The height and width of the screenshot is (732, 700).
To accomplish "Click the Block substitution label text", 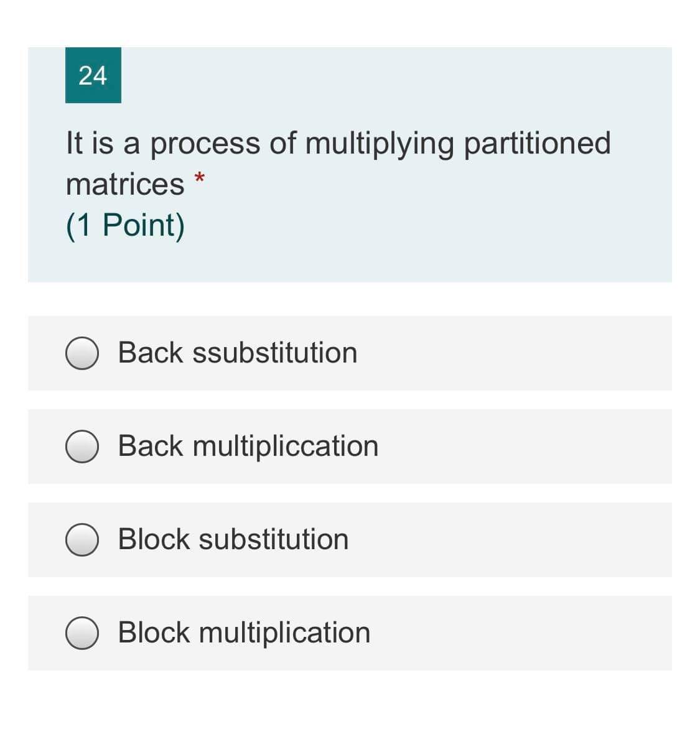I will click(x=233, y=539).
